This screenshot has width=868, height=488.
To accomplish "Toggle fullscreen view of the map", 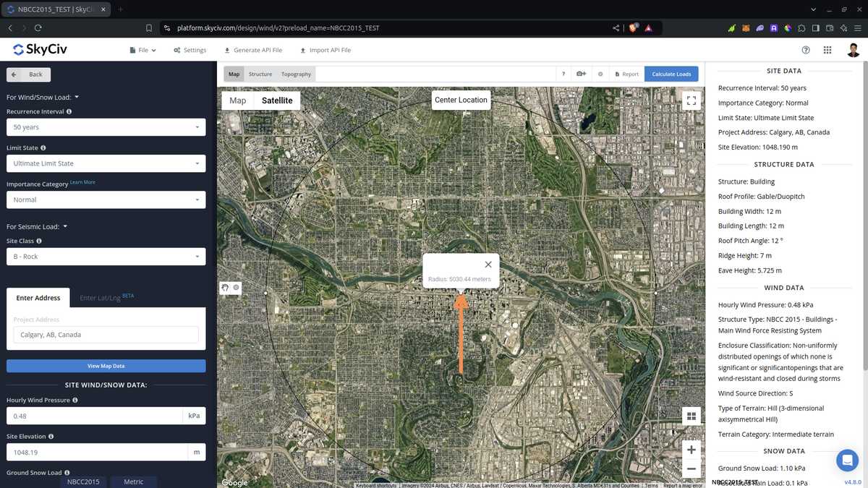I will tap(691, 100).
